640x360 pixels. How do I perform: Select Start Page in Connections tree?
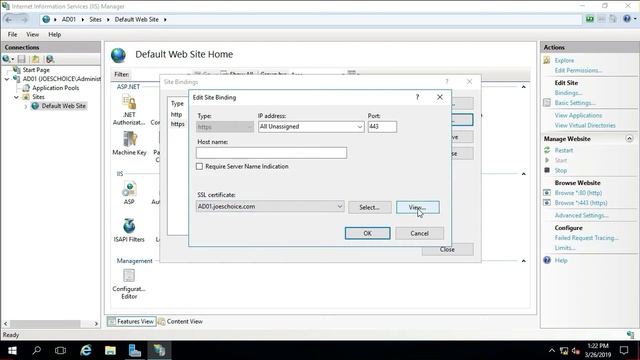point(36,70)
